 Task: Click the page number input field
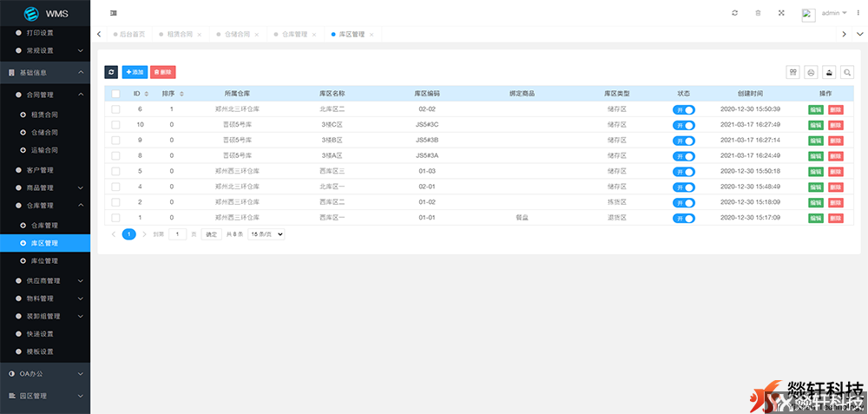pos(178,233)
